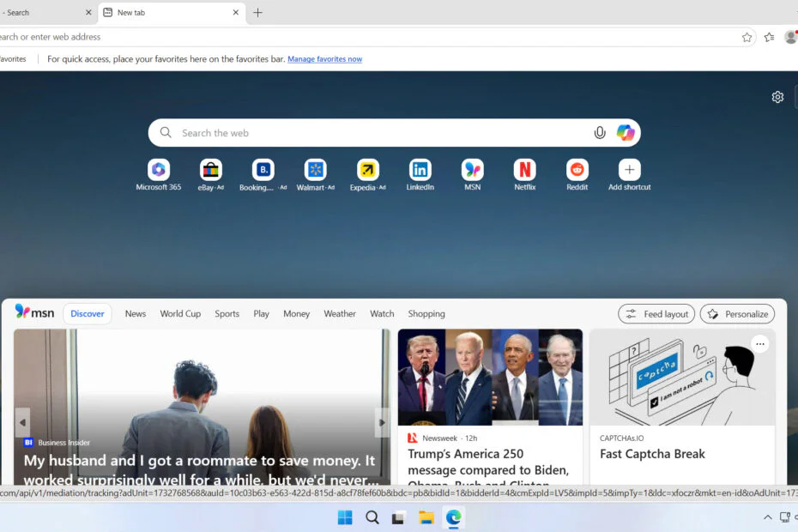Viewport: 798px width, 532px height.
Task: Open page settings gear icon
Action: [777, 97]
